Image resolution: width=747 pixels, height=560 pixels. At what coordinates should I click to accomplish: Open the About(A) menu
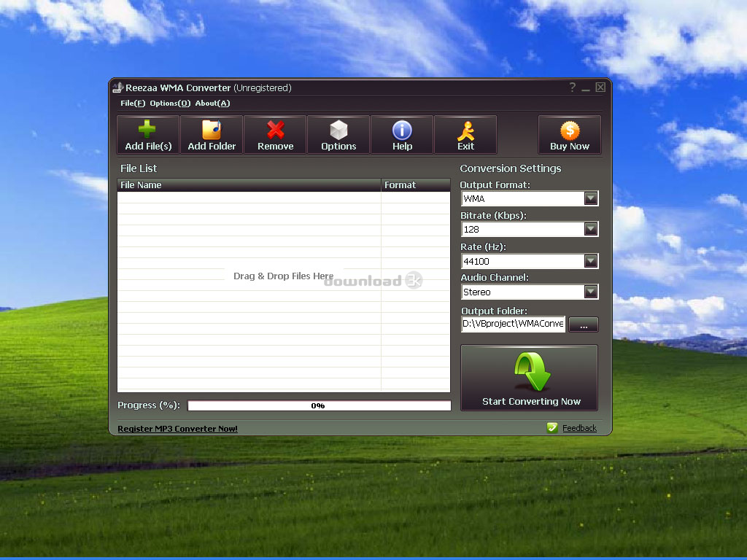tap(212, 104)
